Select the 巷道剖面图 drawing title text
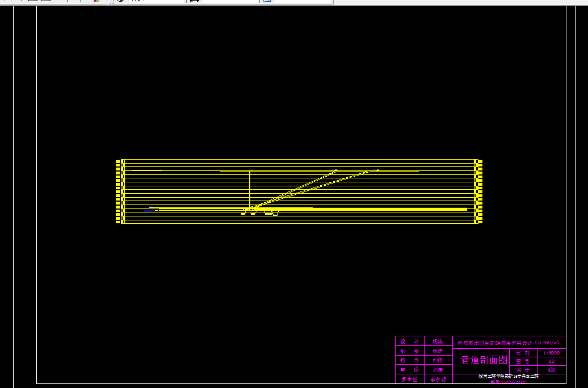This screenshot has height=388, width=588. pos(484,360)
